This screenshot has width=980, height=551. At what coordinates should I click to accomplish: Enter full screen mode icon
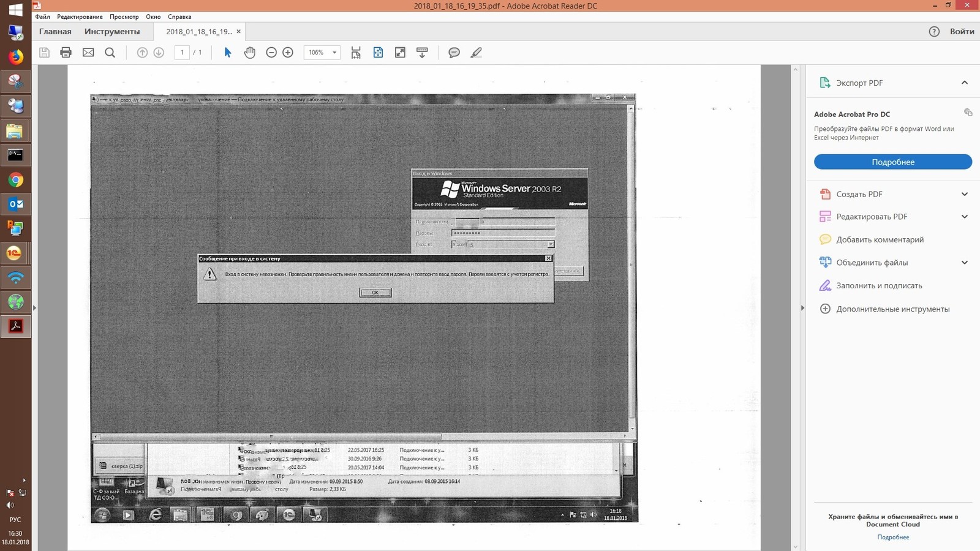point(400,53)
